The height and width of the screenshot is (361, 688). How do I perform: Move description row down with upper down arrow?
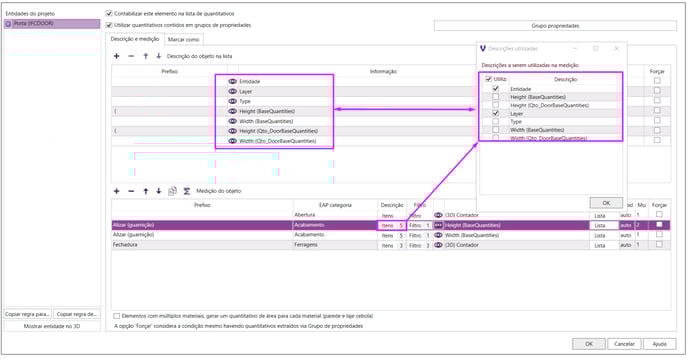[x=158, y=56]
